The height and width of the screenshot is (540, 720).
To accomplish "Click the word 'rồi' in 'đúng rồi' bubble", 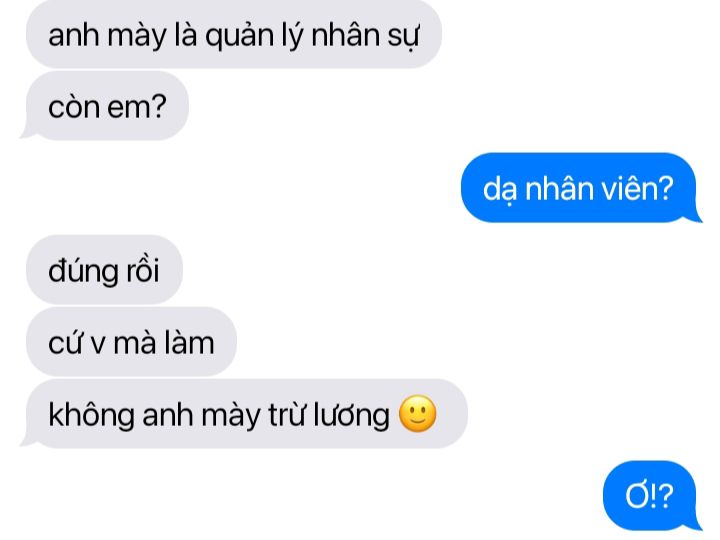I will (x=143, y=270).
